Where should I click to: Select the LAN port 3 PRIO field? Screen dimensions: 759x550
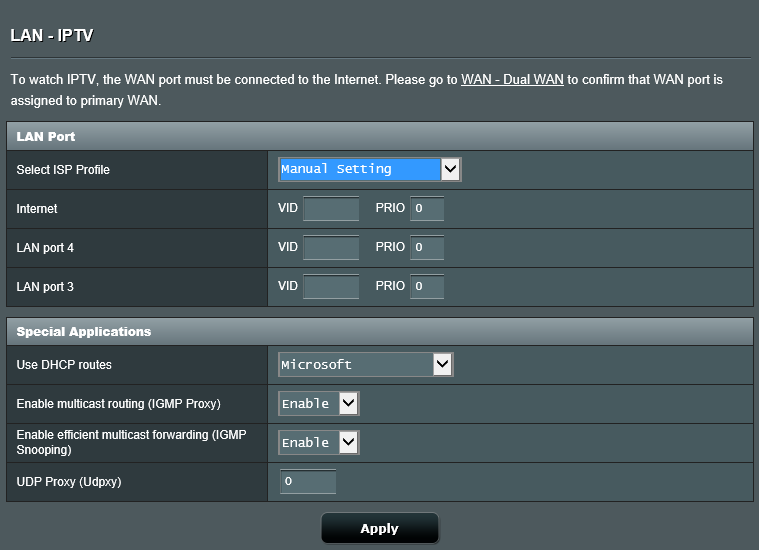(426, 287)
